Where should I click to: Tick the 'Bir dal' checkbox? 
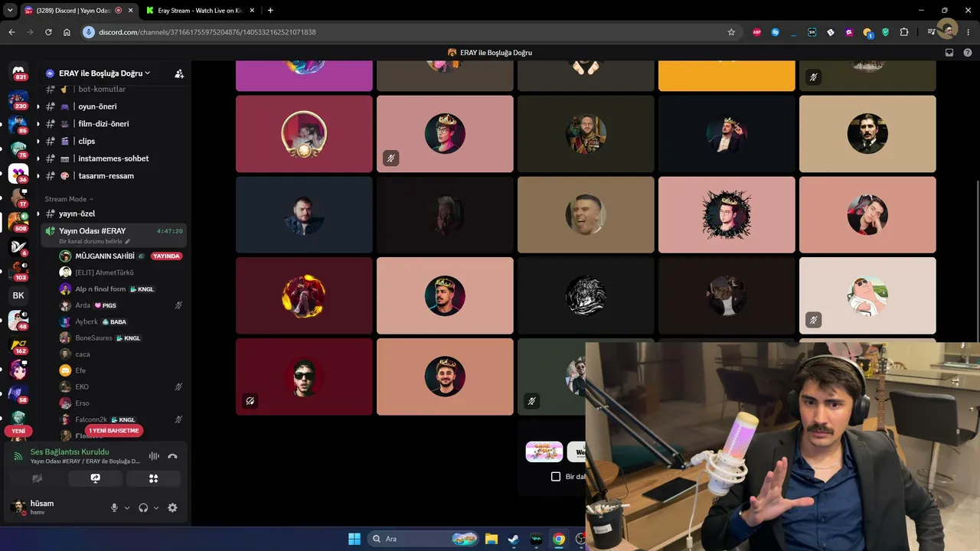pos(556,476)
